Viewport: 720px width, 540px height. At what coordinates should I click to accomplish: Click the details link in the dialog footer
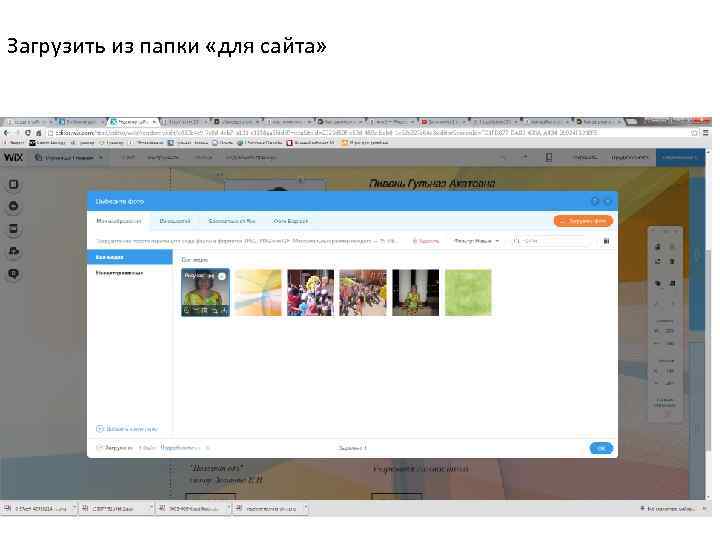pos(180,448)
